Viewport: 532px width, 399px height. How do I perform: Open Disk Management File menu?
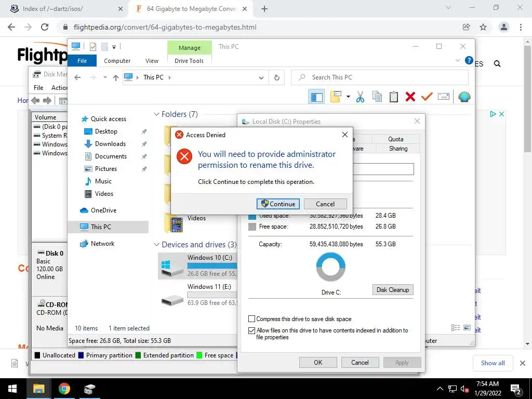38,87
